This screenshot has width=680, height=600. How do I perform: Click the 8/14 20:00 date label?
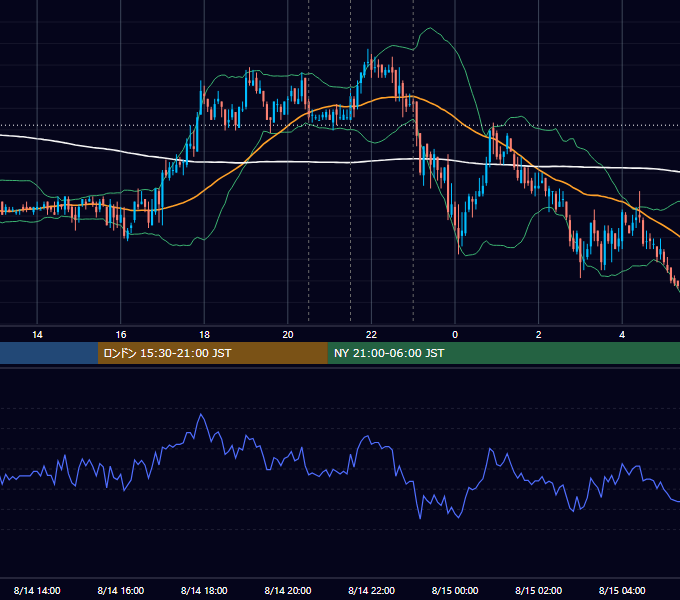coord(288,590)
